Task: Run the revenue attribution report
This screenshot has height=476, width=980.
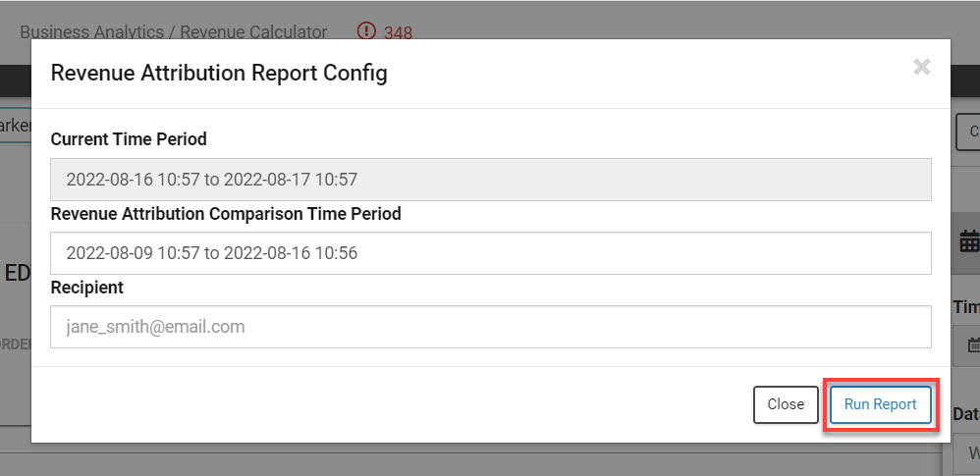Action: click(x=880, y=404)
